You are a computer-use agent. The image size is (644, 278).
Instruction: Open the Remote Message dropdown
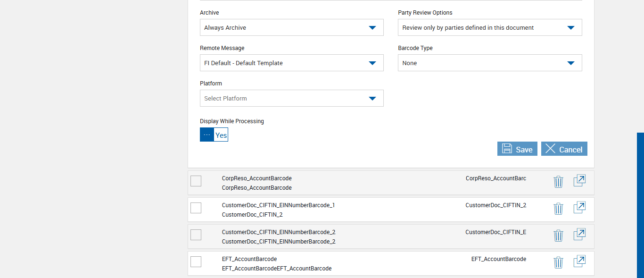(x=291, y=63)
